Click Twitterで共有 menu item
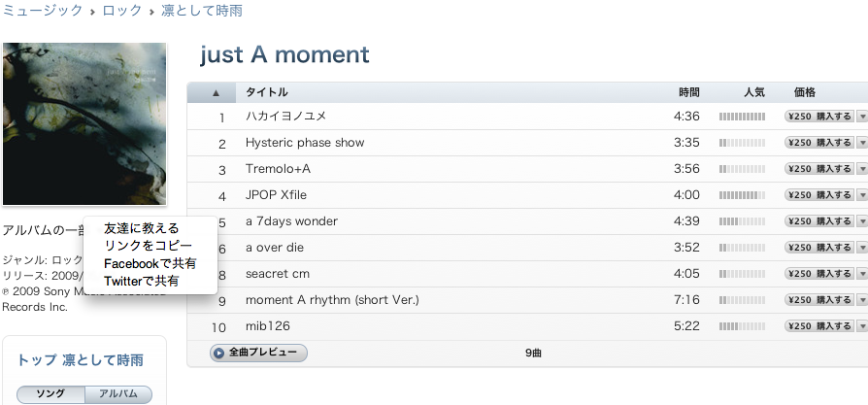The image size is (868, 405). (141, 281)
